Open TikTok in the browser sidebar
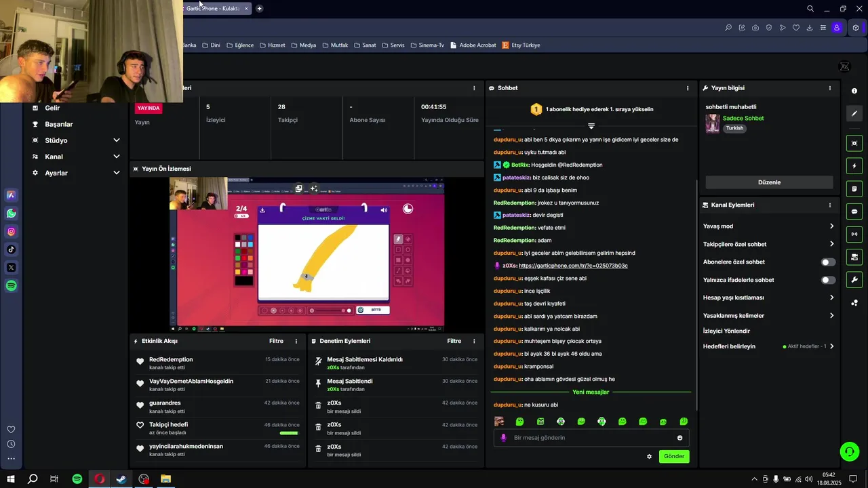Image resolution: width=868 pixels, height=488 pixels. click(x=11, y=249)
